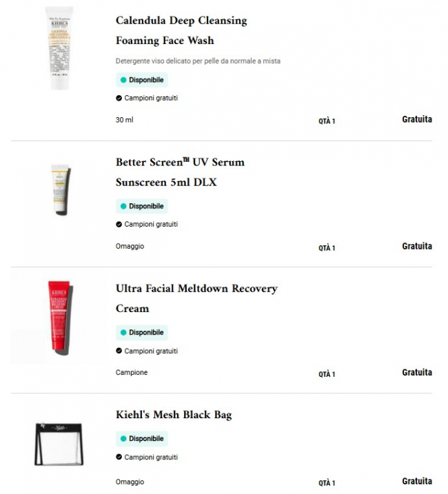This screenshot has width=448, height=494.
Task: Click Gratuita price for Better Screen UV Serum
Action: pos(417,246)
